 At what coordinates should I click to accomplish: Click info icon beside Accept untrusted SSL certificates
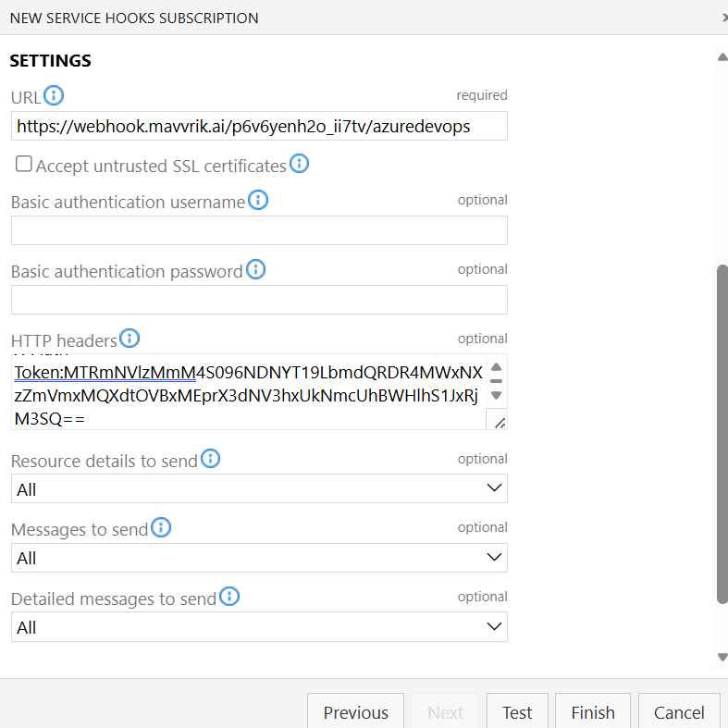tap(299, 165)
